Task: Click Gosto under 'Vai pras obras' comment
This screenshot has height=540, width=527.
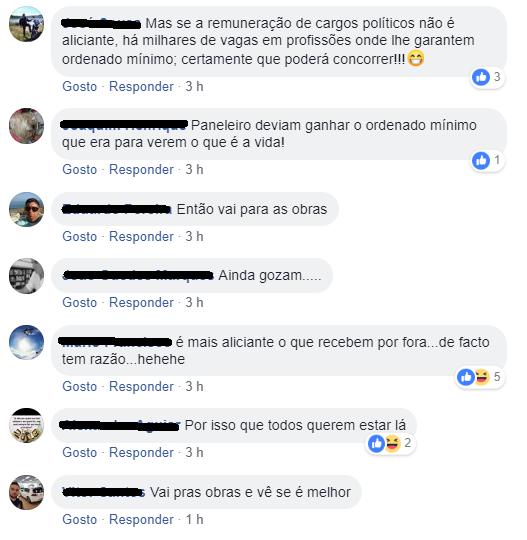Action: point(80,520)
